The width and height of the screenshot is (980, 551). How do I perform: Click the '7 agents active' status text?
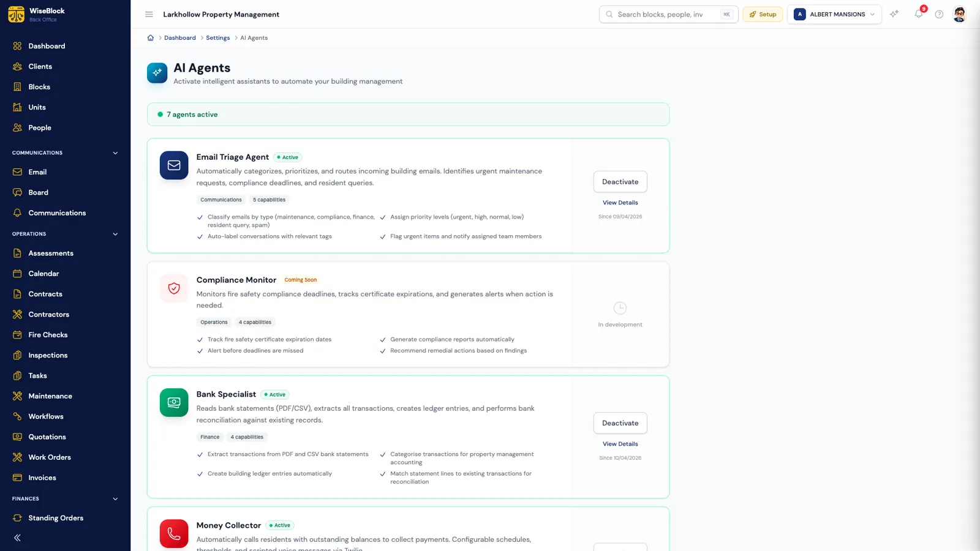(x=192, y=114)
